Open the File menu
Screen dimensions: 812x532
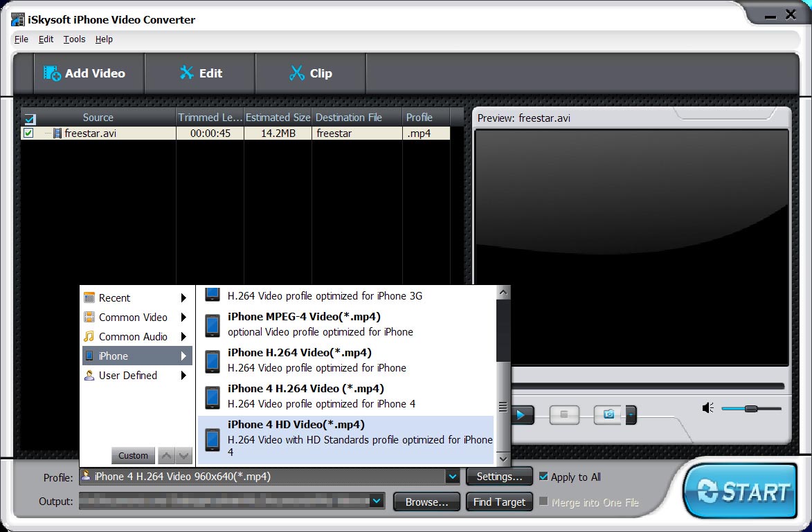[x=21, y=39]
